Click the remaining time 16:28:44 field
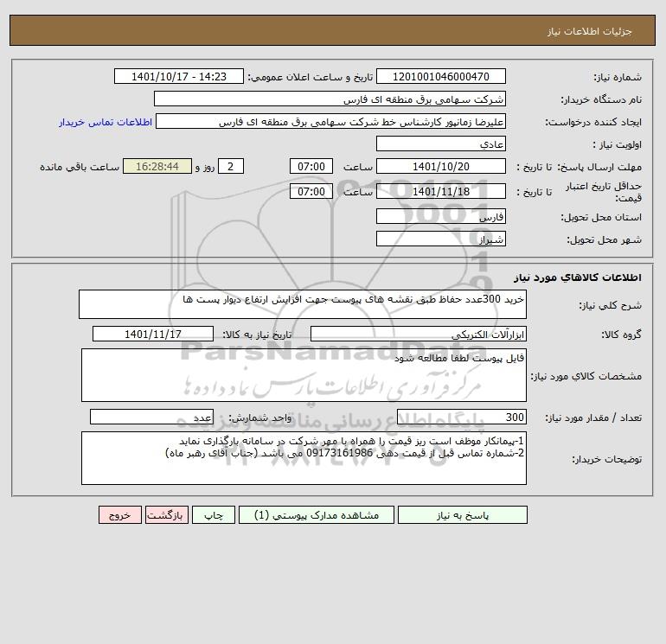 tap(157, 167)
